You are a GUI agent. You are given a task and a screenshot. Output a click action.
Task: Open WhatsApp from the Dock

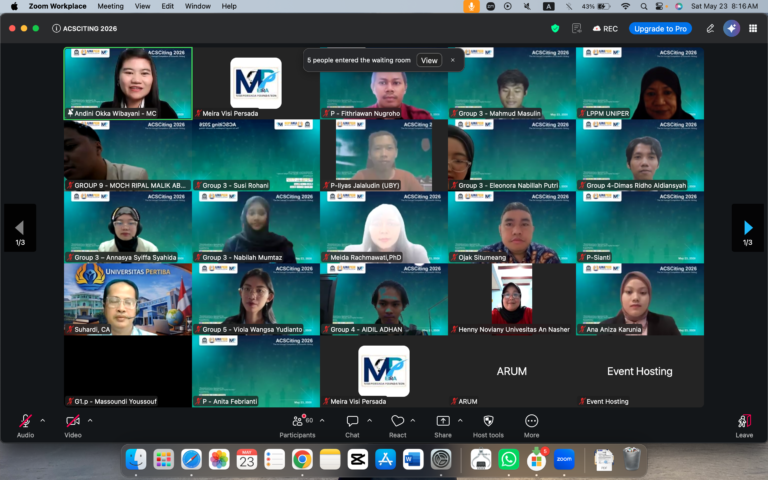508,459
